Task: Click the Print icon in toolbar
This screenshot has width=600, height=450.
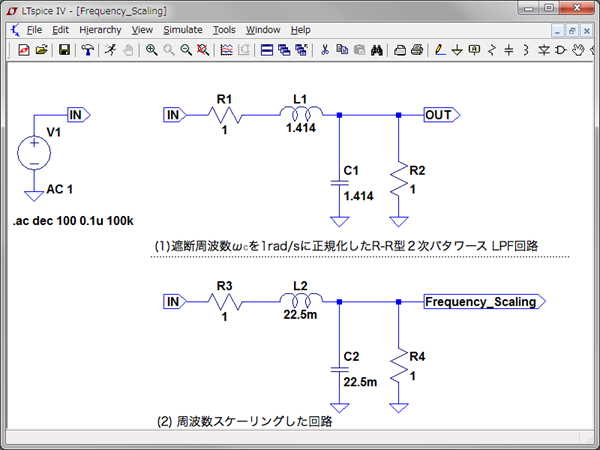Action: (x=416, y=50)
